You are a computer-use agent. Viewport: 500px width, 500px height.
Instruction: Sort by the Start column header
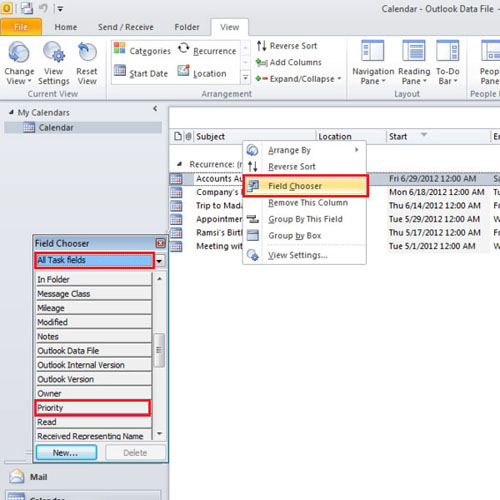point(438,136)
